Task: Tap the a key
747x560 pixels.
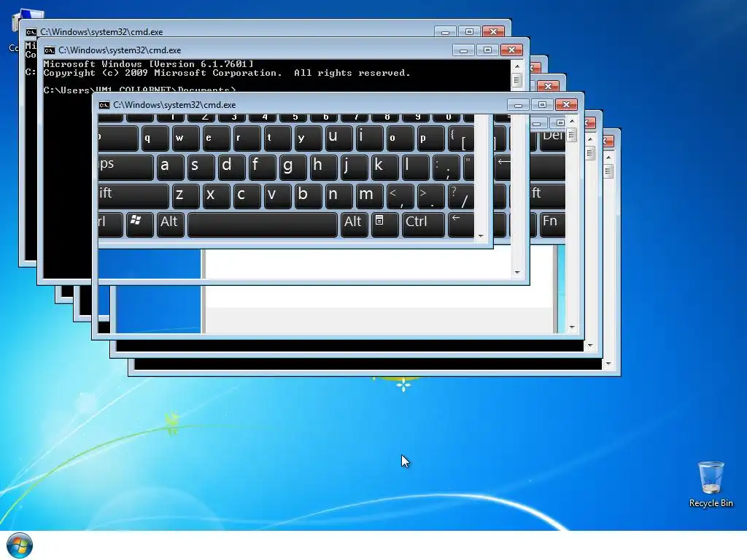Action: pyautogui.click(x=170, y=167)
